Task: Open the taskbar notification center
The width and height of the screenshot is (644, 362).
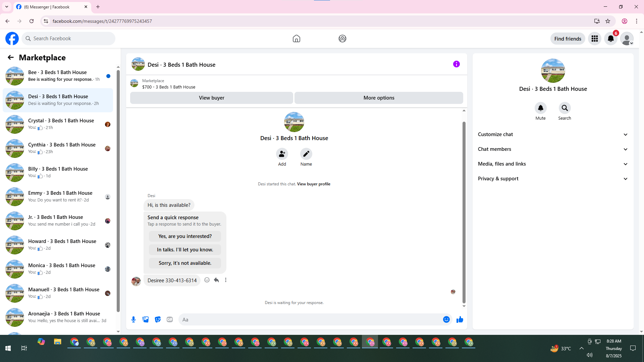Action: pos(633,348)
